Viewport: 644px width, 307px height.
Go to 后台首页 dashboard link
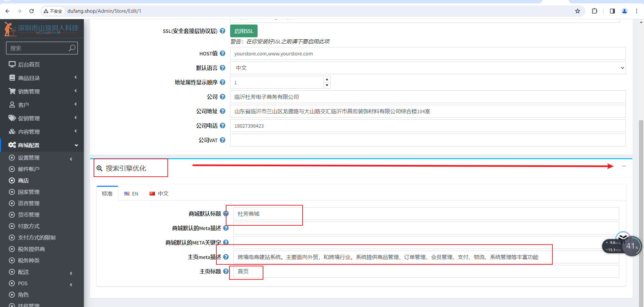point(29,64)
